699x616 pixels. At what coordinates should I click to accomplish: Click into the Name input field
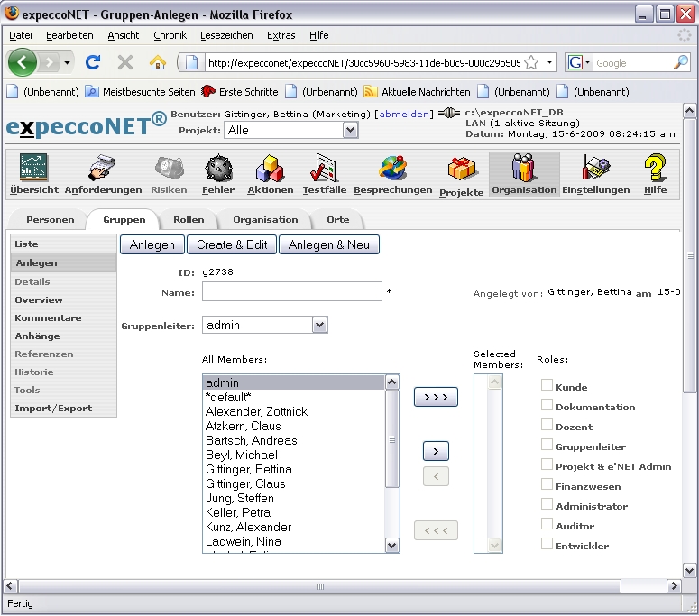pyautogui.click(x=291, y=291)
